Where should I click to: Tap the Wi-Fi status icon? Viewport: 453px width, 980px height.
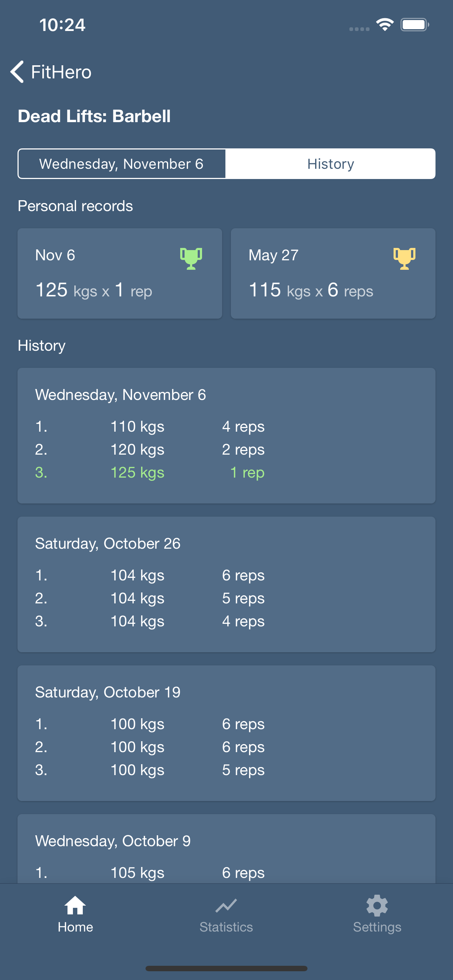pos(384,25)
